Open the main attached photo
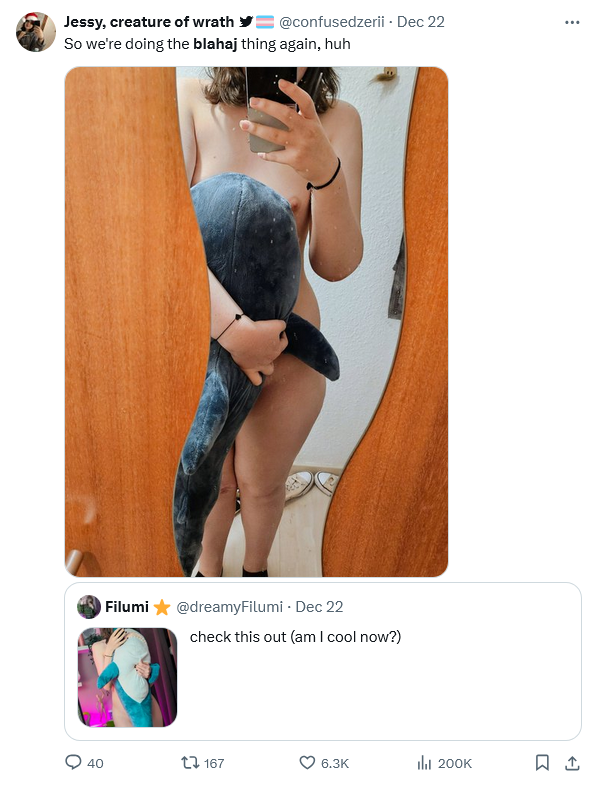This screenshot has width=598, height=785. tap(256, 321)
